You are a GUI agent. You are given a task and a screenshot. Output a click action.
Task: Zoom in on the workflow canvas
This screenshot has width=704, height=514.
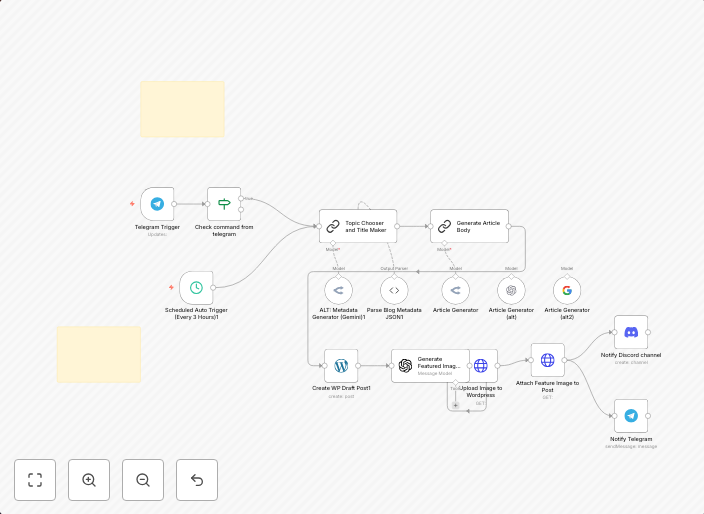click(89, 480)
